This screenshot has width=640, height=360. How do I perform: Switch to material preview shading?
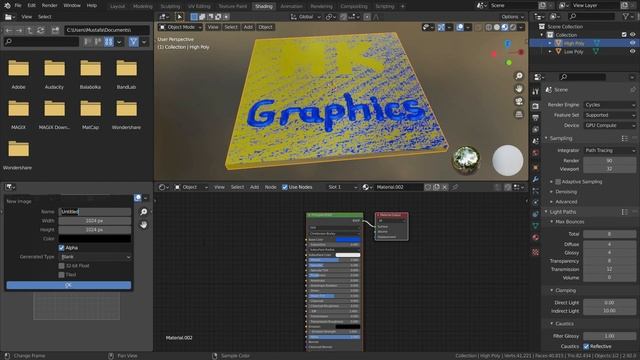coord(505,27)
